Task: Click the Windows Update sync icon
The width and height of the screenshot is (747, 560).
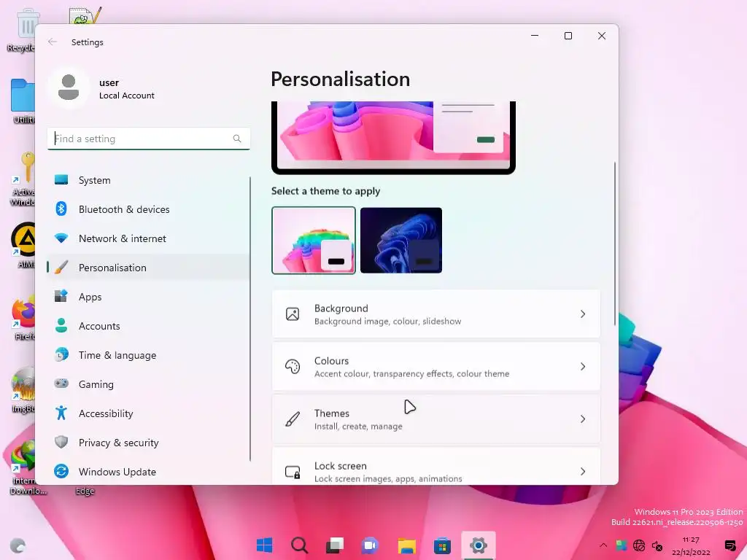Action: click(x=61, y=472)
